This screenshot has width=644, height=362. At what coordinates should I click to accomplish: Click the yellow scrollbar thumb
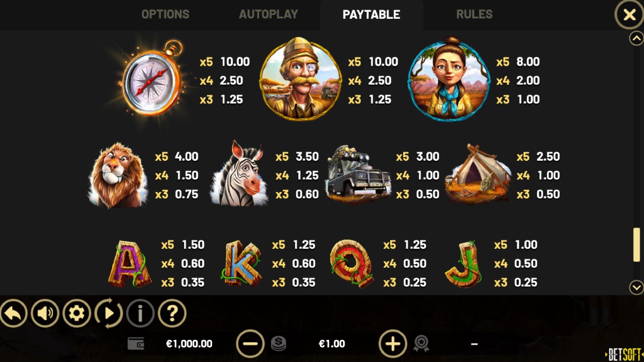tap(636, 245)
